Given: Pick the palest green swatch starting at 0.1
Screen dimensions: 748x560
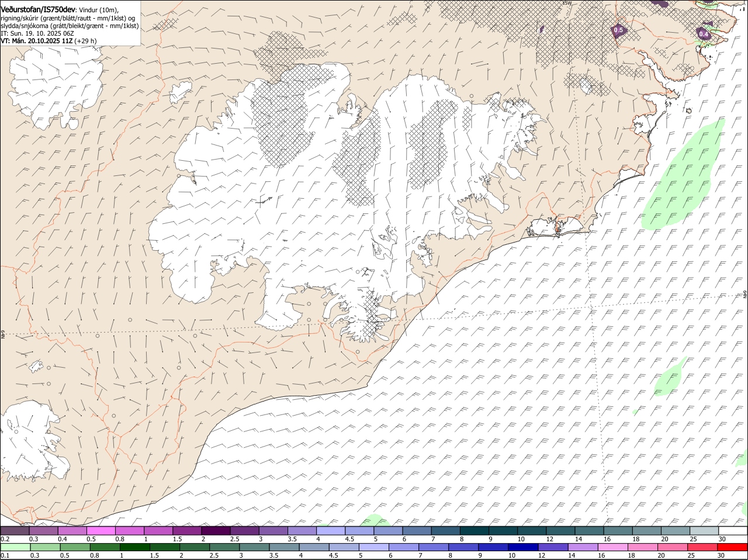Looking at the screenshot, I should click(15, 547).
